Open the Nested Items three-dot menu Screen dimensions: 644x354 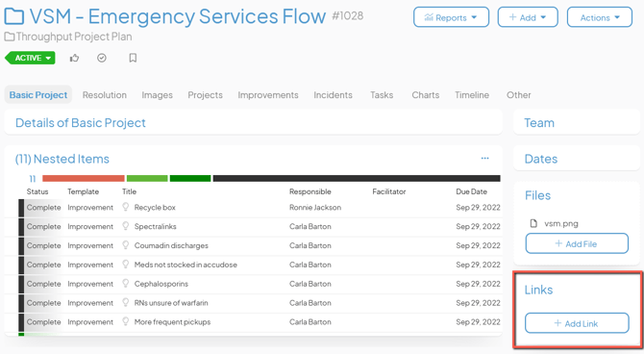[485, 159]
